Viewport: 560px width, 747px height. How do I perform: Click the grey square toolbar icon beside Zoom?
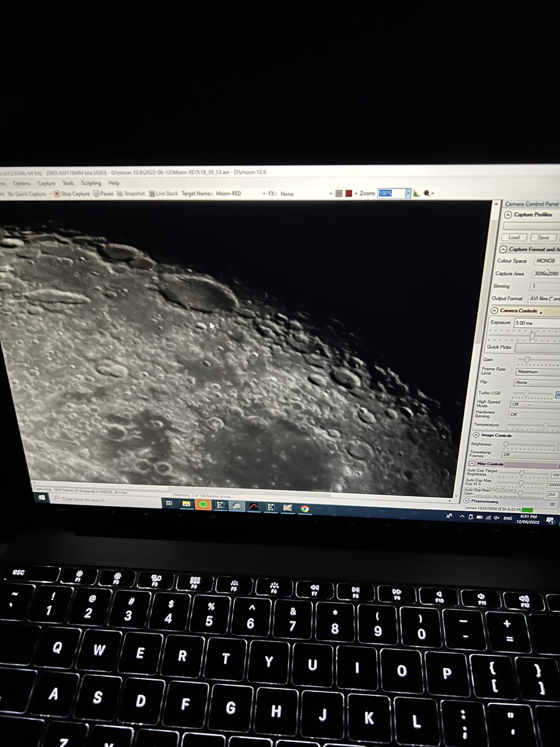point(338,194)
